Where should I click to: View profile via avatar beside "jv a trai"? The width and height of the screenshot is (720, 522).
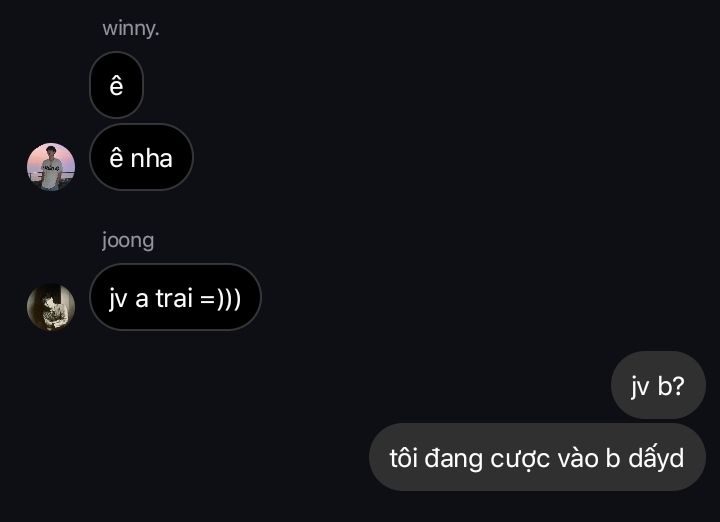click(51, 307)
